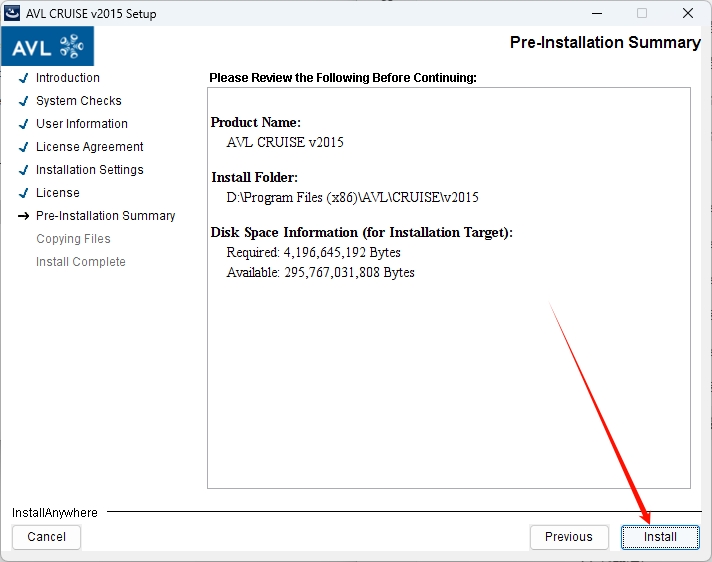Click the checkmark beside Introduction
Screen dimensions: 712x562
23,78
